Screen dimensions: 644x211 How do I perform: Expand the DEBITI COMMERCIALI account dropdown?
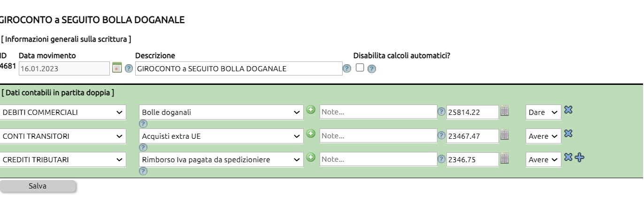point(63,113)
